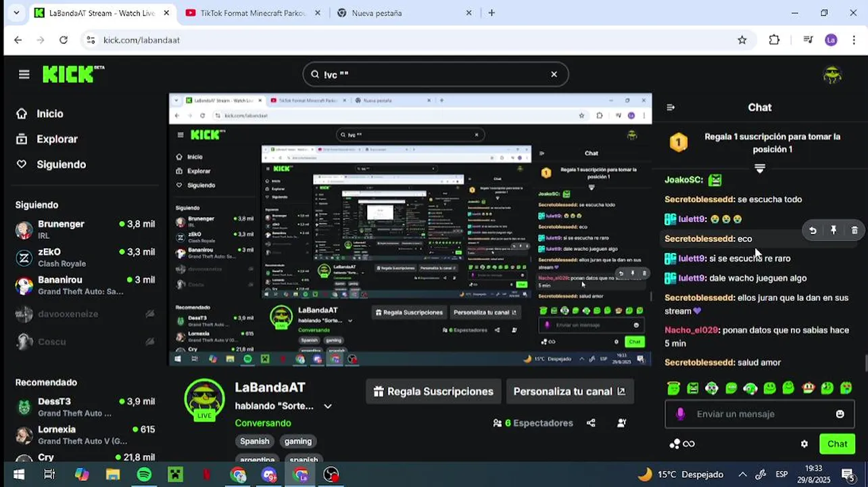Open Spotify from the taskbar

(144, 475)
